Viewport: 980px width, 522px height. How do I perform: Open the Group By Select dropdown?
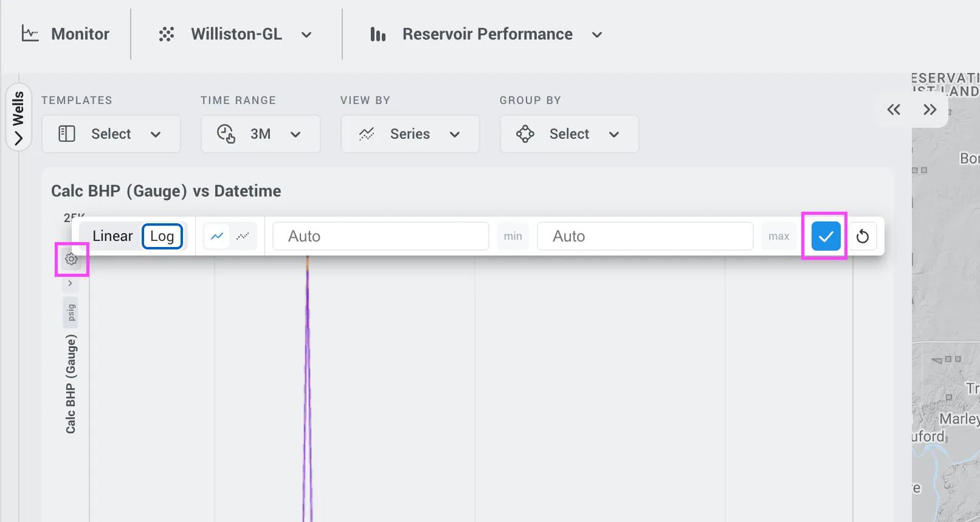570,134
